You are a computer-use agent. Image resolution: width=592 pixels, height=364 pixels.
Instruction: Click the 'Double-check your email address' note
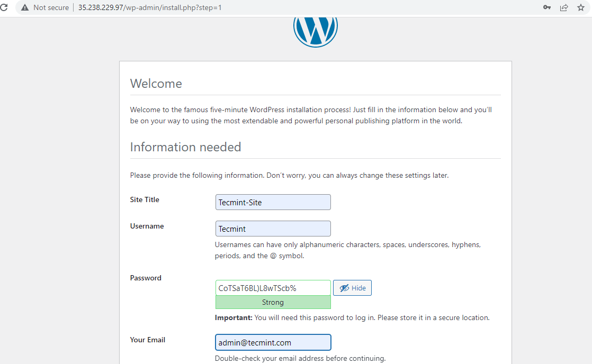tap(300, 358)
